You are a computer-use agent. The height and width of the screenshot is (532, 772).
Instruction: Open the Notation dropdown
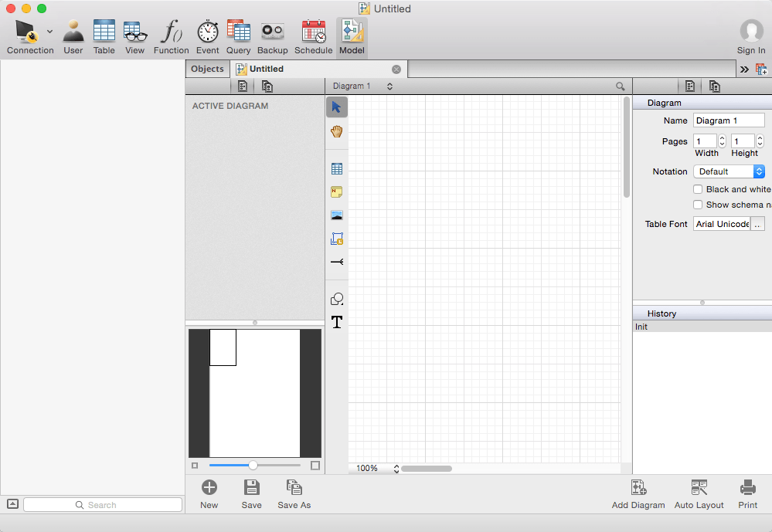pos(729,171)
